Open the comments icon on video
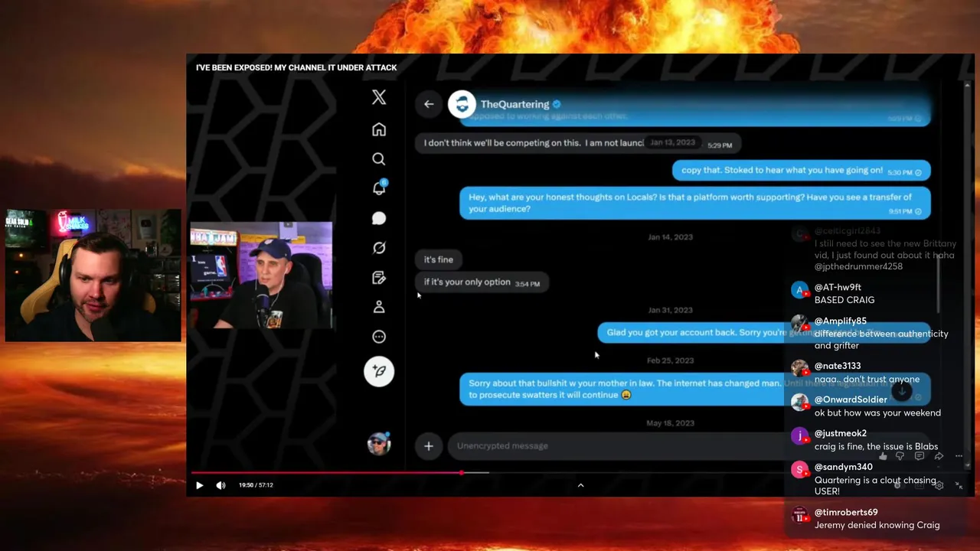The width and height of the screenshot is (980, 551). click(x=920, y=456)
